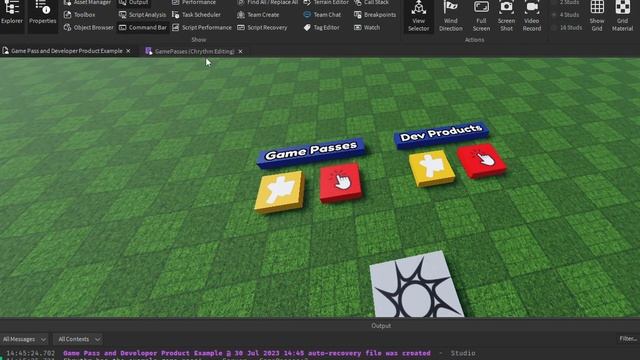The height and width of the screenshot is (360, 640).
Task: Select the auto-recovery file was created message
Action: (247, 353)
